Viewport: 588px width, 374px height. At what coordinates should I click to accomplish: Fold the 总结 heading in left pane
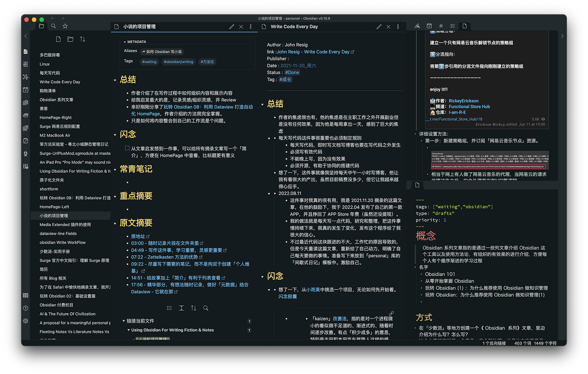coord(115,80)
